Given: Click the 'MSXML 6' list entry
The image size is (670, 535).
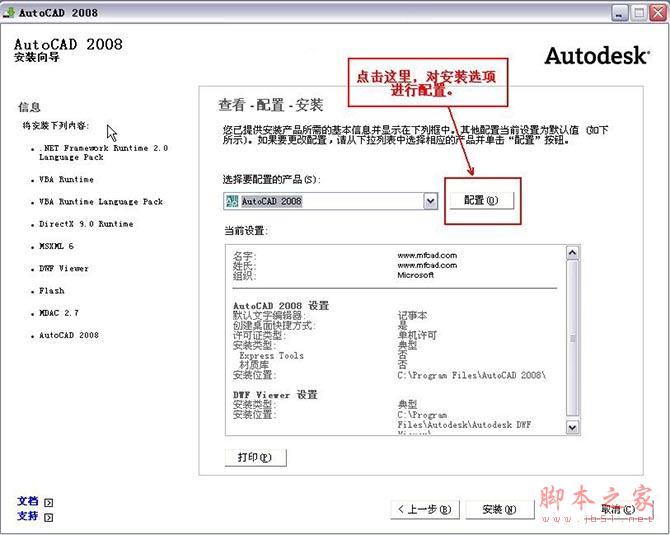Looking at the screenshot, I should (56, 246).
